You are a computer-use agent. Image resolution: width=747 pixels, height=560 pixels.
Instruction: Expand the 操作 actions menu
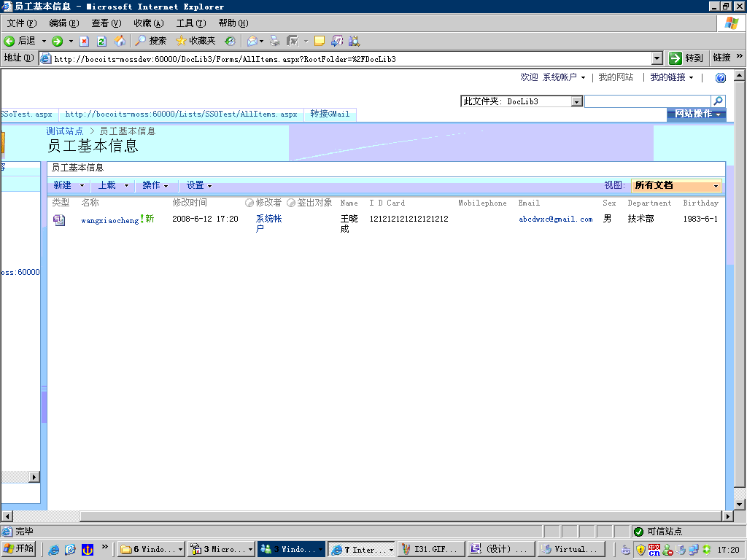[x=155, y=185]
